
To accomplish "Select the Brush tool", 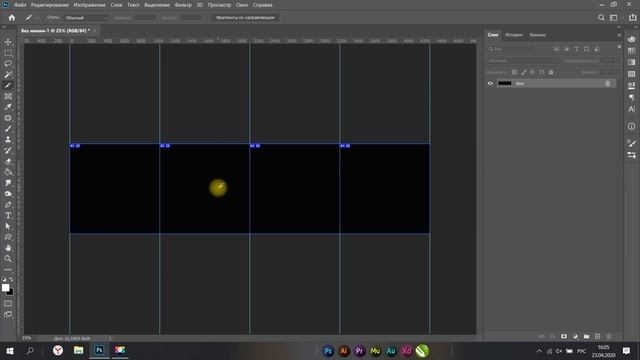I will (x=8, y=129).
